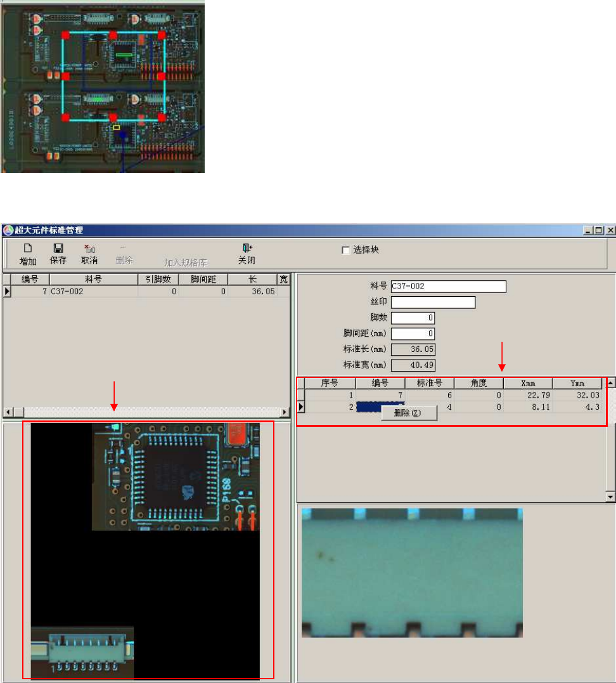
Task: Click the 保存 (Save) floppy icon
Action: (x=58, y=248)
